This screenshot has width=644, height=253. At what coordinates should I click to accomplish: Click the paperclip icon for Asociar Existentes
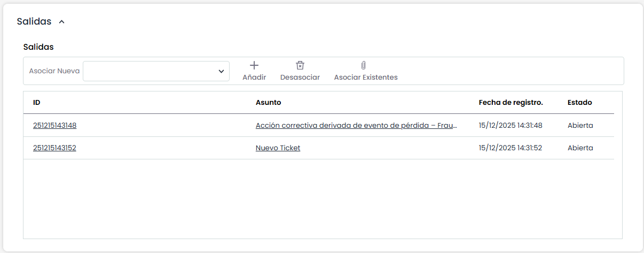[x=363, y=65]
